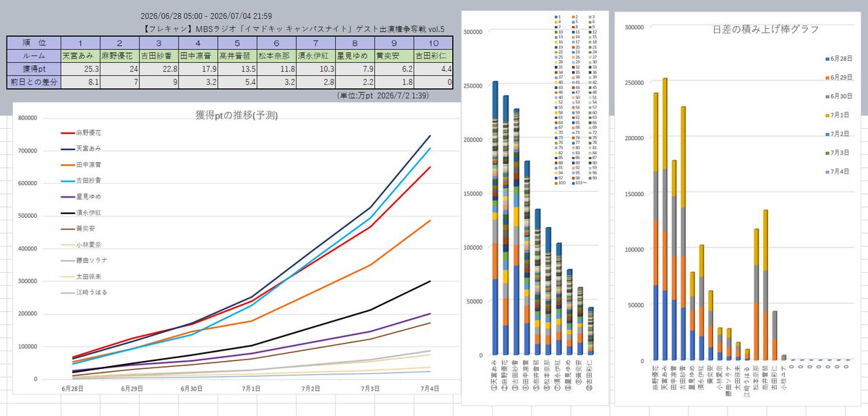
Task: Click the rank 1 header cell in the table
Action: [80, 43]
